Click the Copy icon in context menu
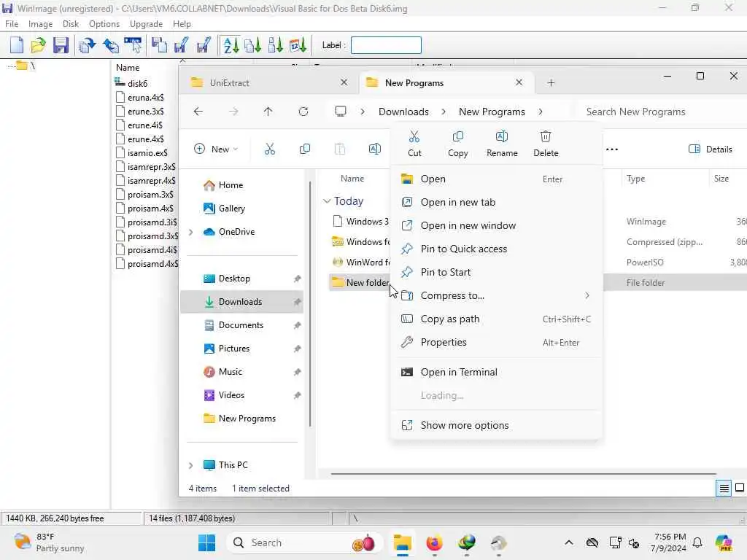747x560 pixels. tap(458, 137)
